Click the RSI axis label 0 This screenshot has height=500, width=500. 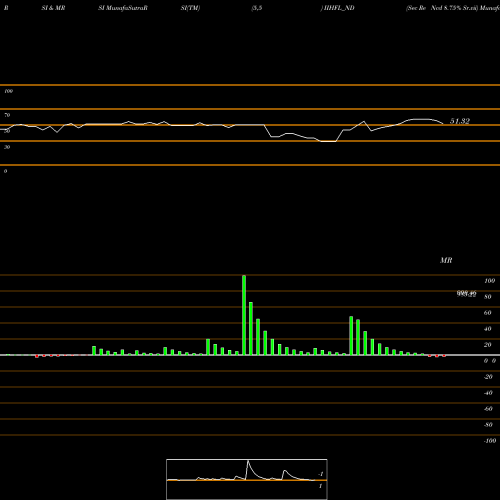coord(5,171)
